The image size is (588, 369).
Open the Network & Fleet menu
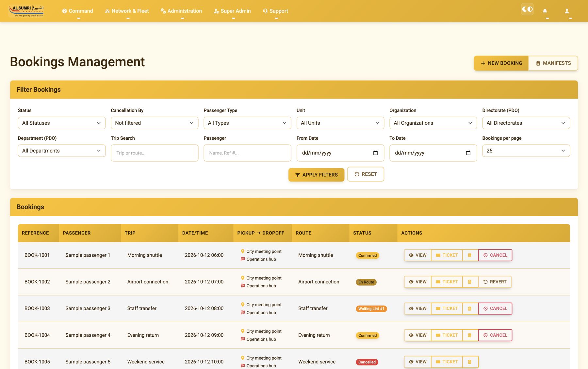point(127,11)
